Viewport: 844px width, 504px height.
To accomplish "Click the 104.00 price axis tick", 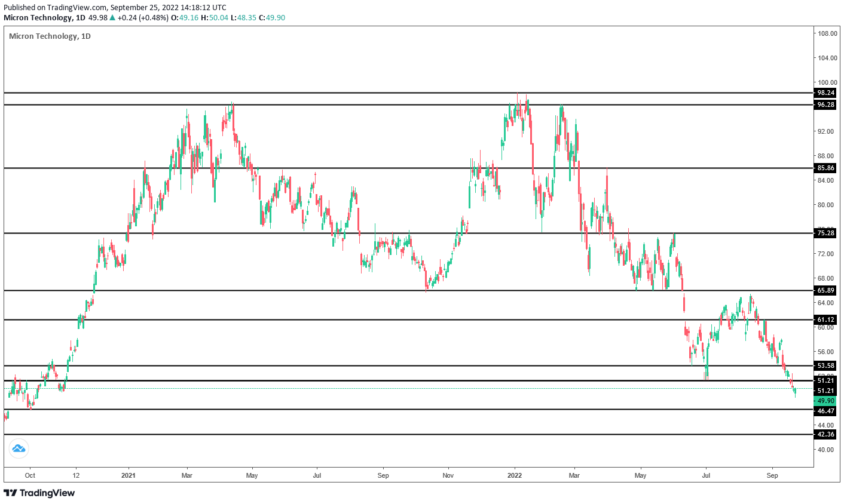I will pos(827,58).
